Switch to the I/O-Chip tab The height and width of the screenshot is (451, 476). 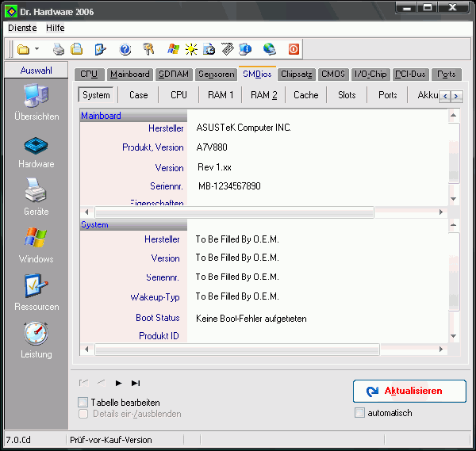click(370, 75)
